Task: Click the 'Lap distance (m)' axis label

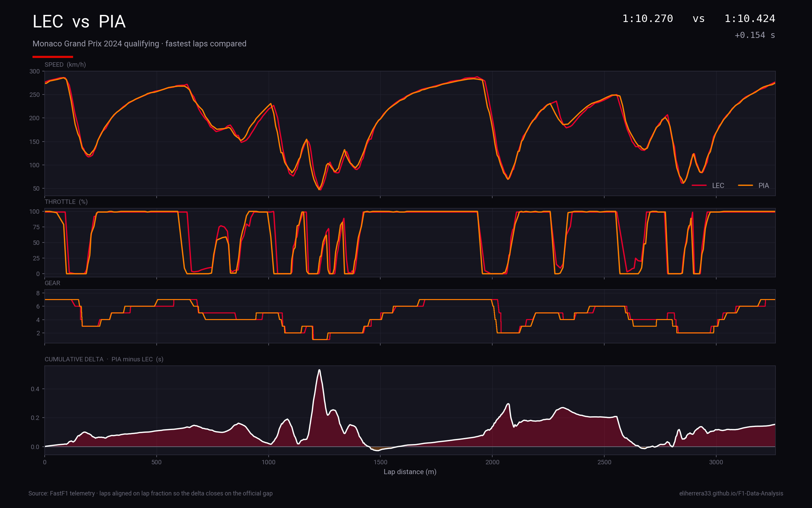Action: (x=410, y=472)
